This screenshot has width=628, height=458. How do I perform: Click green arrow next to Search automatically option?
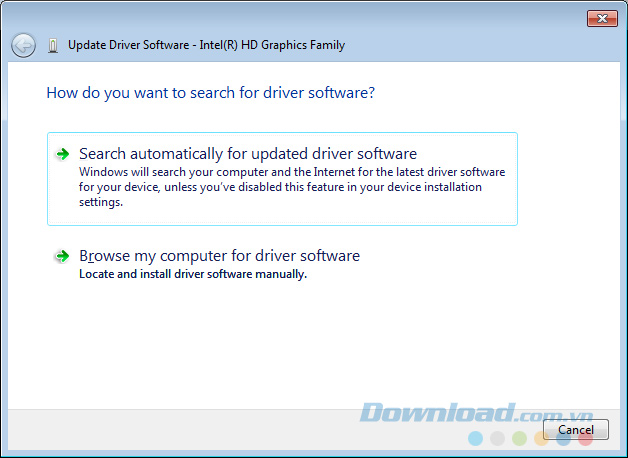[62, 154]
